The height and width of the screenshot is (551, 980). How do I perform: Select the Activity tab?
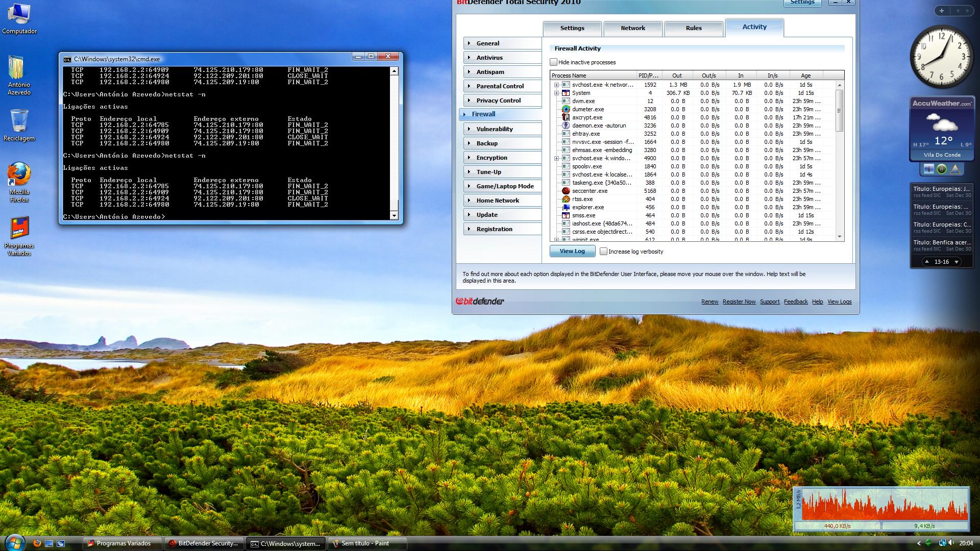754,28
